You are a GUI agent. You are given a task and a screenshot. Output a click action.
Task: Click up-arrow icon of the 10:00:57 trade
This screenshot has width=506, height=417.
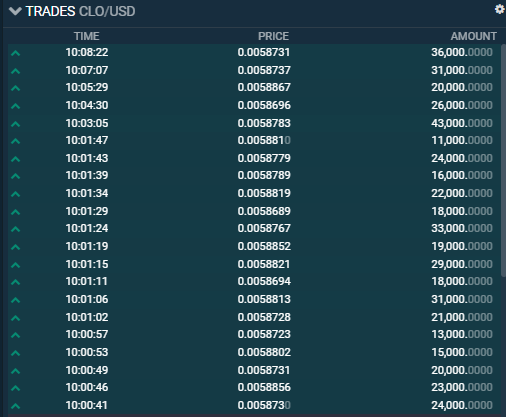point(15,335)
